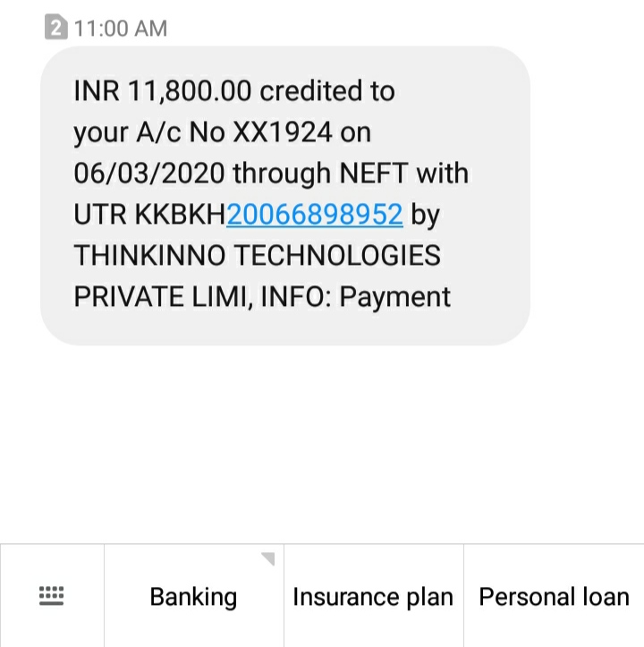Tap the XX1924 account number text
644x647 pixels.
point(283,132)
